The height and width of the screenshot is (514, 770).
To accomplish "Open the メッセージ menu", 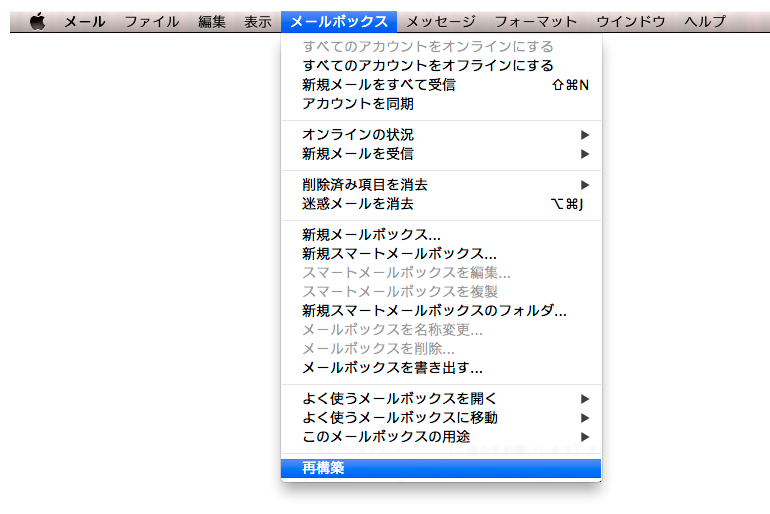I will [440, 21].
